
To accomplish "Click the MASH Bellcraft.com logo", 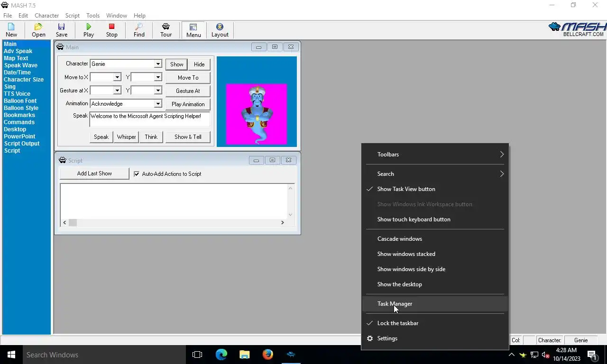I will tap(577, 29).
